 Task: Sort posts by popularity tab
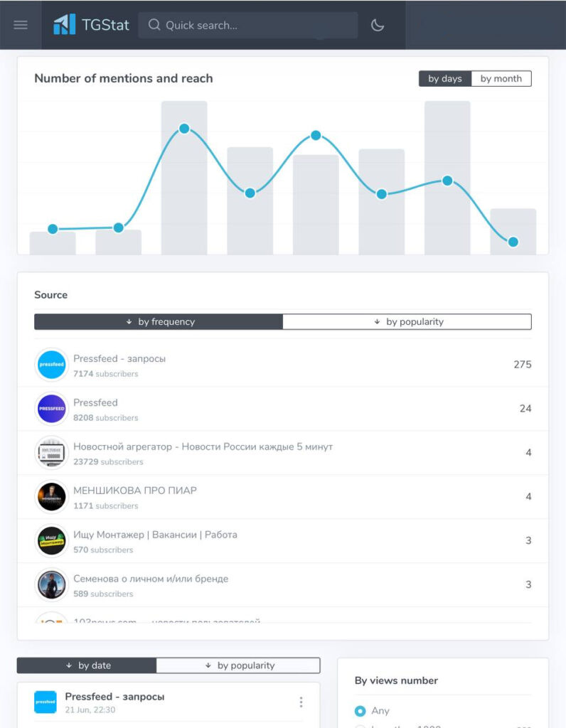click(x=238, y=665)
